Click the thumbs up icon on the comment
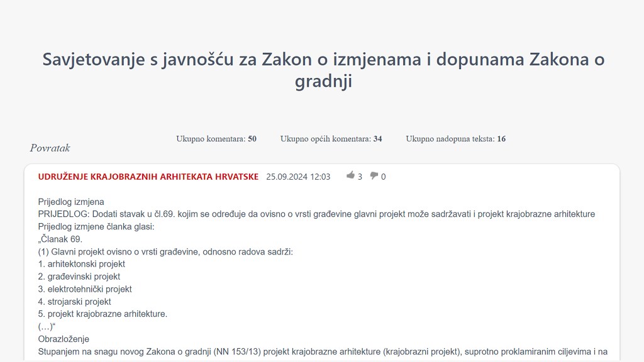This screenshot has width=644, height=362. (x=350, y=176)
